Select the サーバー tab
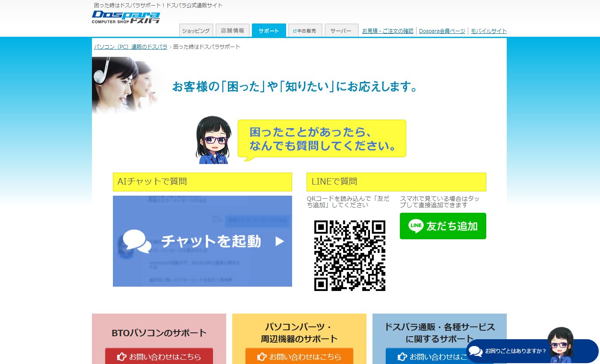600x364 pixels. pos(341,30)
